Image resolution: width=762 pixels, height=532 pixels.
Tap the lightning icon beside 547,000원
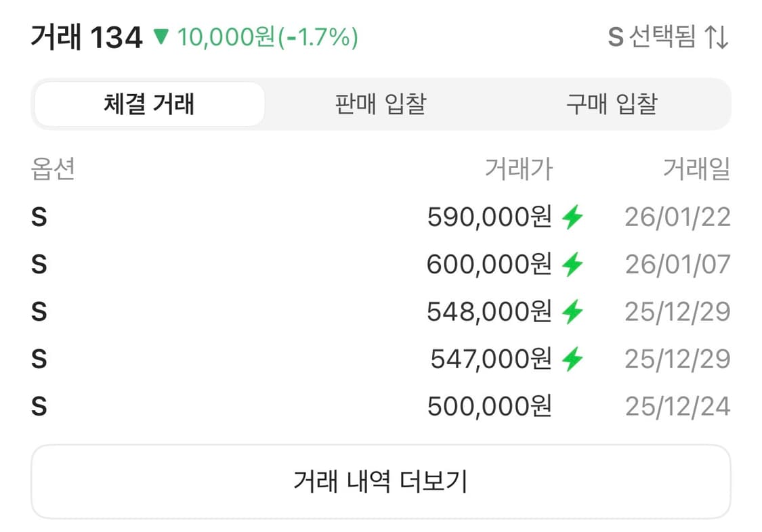574,359
